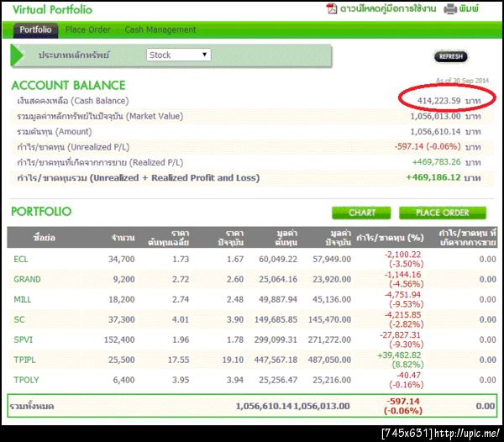Open the download user manual link
Image resolution: width=504 pixels, height=442 pixels.
pos(387,8)
